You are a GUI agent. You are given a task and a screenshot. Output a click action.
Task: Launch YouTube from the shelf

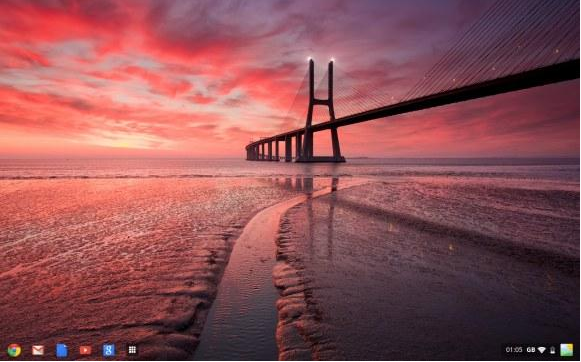point(85,350)
